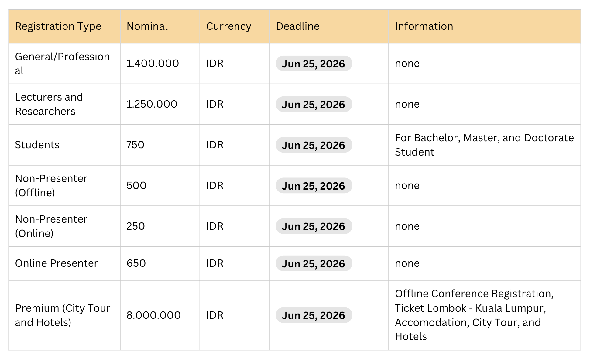Screen dimensions: 590x364
Task: Click the Online Presenter registration type cell
Action: [57, 263]
